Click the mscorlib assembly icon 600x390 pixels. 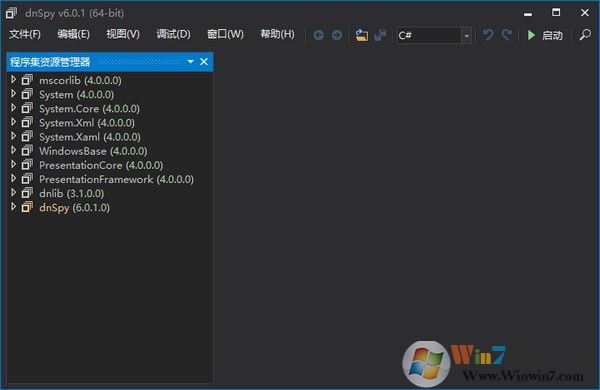tap(27, 80)
